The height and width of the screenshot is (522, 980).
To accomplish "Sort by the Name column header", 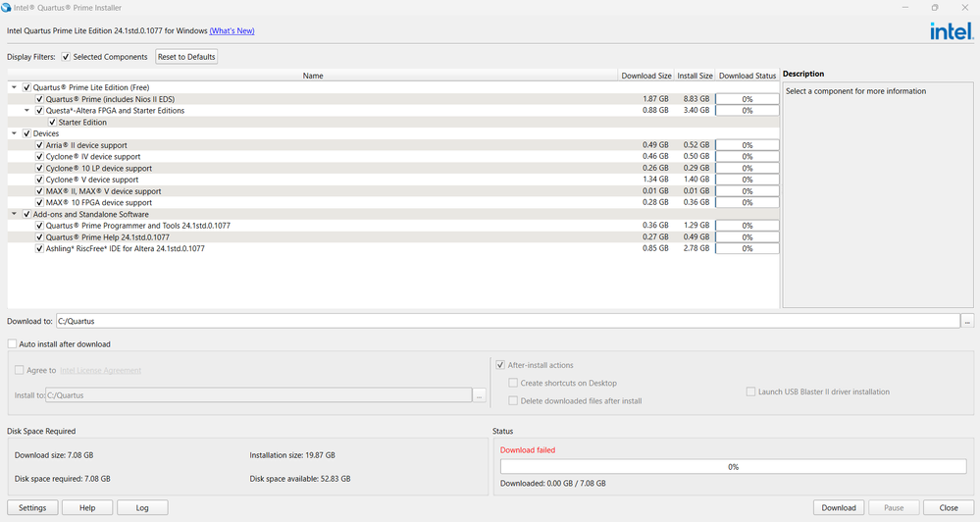I will 313,76.
